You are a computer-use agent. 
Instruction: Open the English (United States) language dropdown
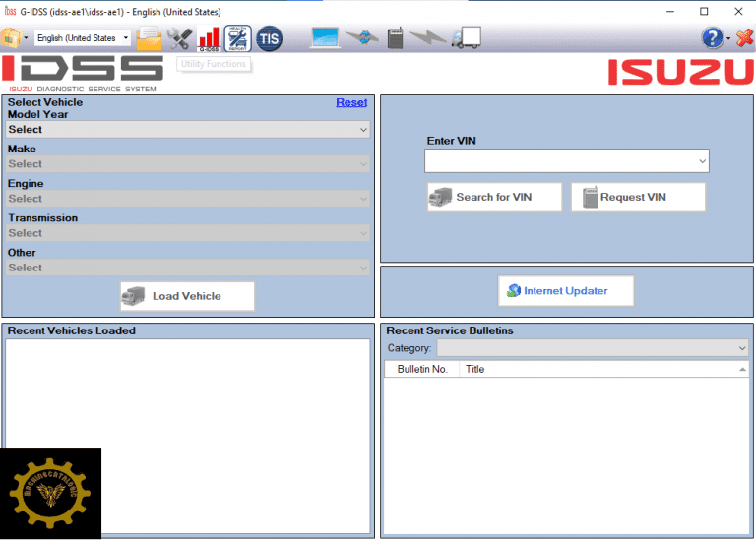[x=83, y=38]
